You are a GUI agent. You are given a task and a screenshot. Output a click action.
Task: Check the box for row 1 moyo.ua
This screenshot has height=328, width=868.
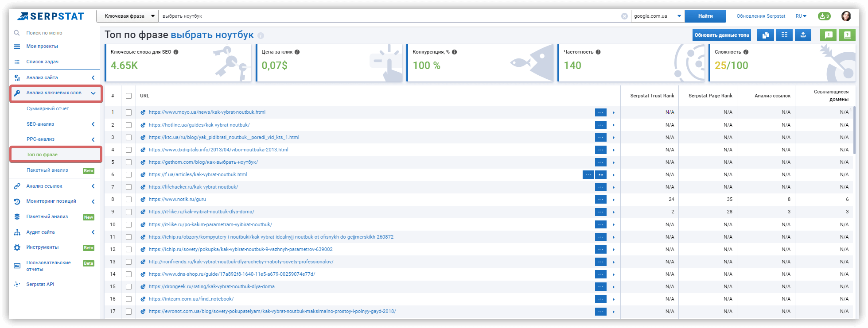pos(128,112)
